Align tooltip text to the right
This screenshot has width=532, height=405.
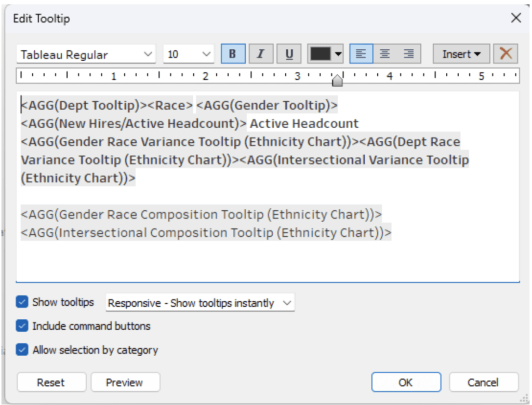(410, 53)
